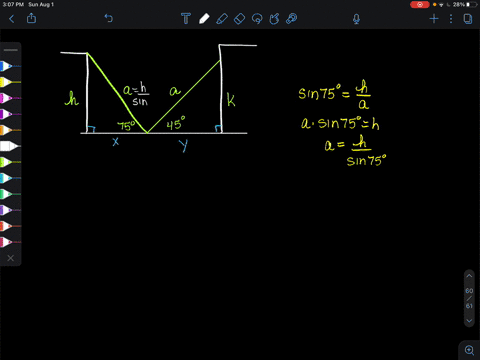
Task: Select the Eraser tool
Action: [239, 19]
